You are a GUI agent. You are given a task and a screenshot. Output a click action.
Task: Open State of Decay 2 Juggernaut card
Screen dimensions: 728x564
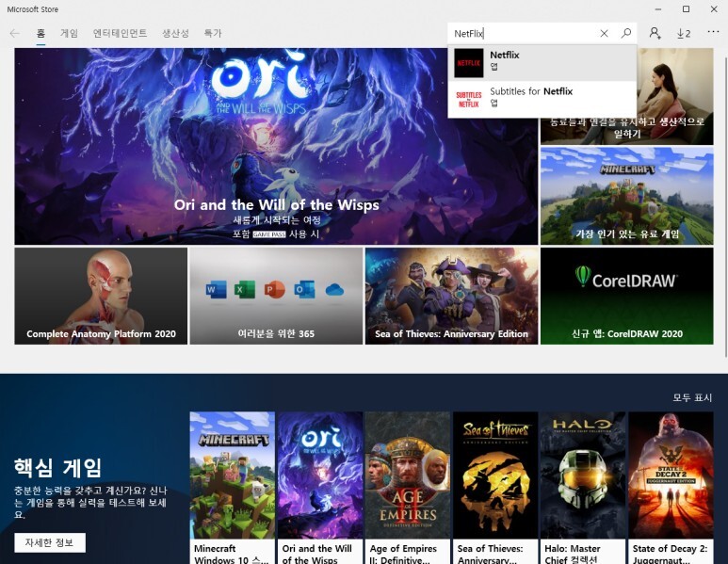point(671,488)
